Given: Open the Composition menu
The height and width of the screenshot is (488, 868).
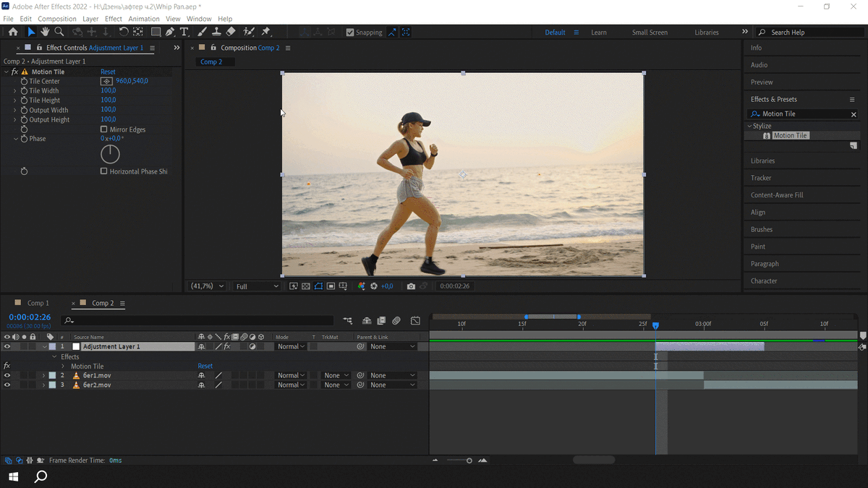Looking at the screenshot, I should pos(56,19).
